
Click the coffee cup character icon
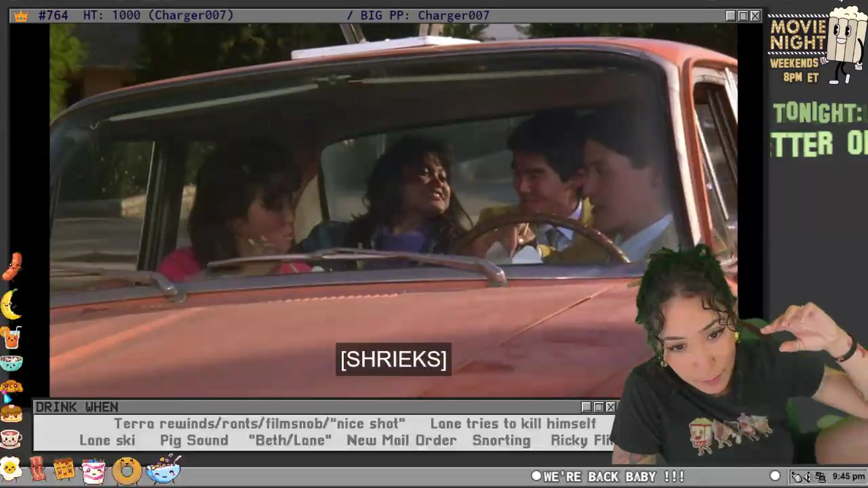(x=11, y=438)
